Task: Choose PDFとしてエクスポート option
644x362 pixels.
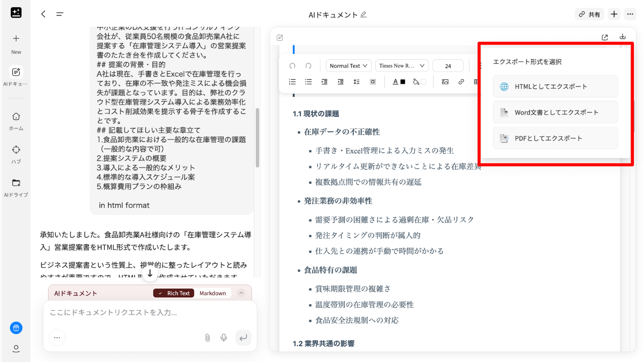Action: (555, 138)
